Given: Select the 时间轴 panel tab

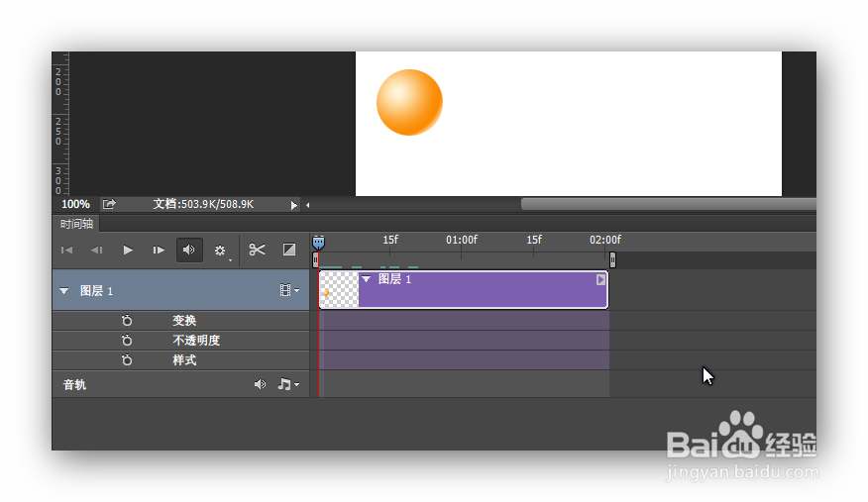Looking at the screenshot, I should [x=76, y=224].
